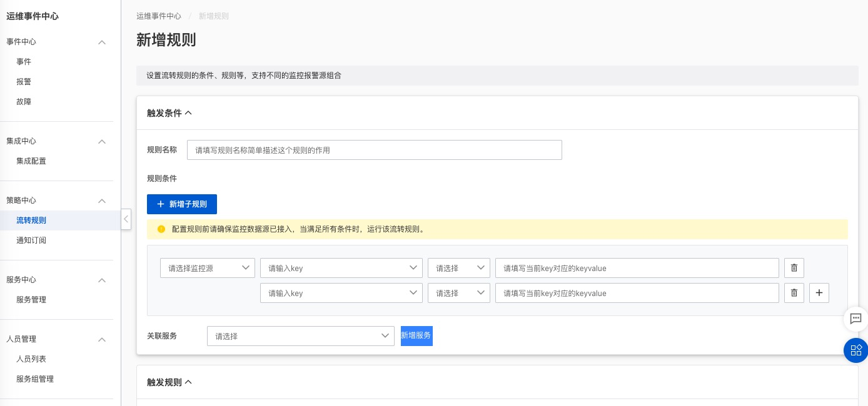
Task: Open the blue apps grid floating button
Action: [x=855, y=350]
